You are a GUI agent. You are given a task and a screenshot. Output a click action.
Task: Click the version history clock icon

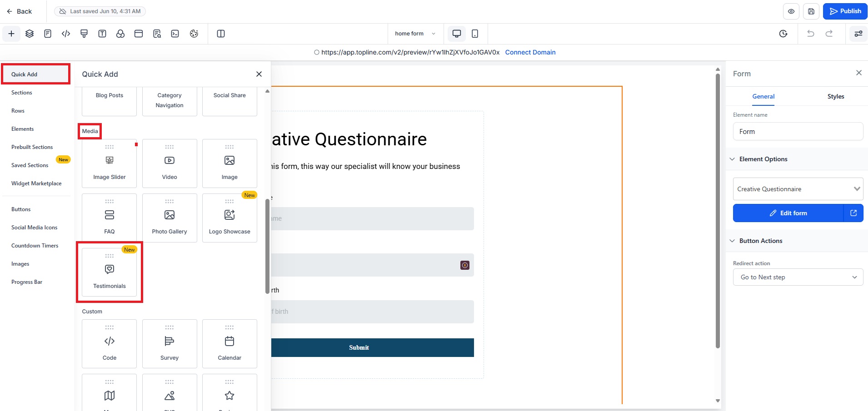coord(783,34)
